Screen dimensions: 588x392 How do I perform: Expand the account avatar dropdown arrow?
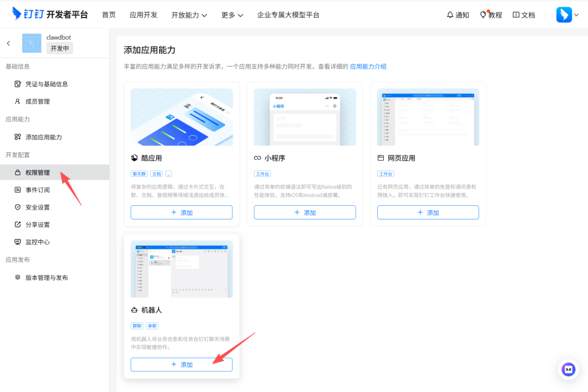tap(577, 15)
